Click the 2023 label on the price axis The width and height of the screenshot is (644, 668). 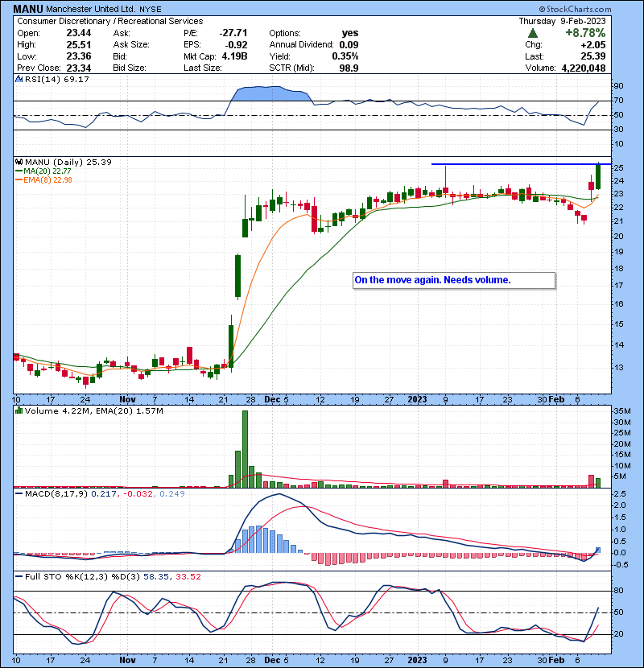[x=417, y=398]
